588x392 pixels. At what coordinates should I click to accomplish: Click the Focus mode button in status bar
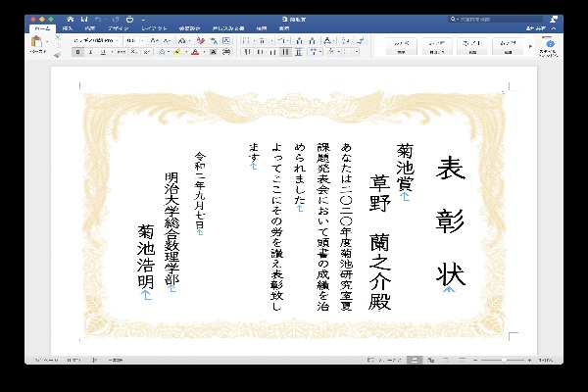[x=384, y=360]
